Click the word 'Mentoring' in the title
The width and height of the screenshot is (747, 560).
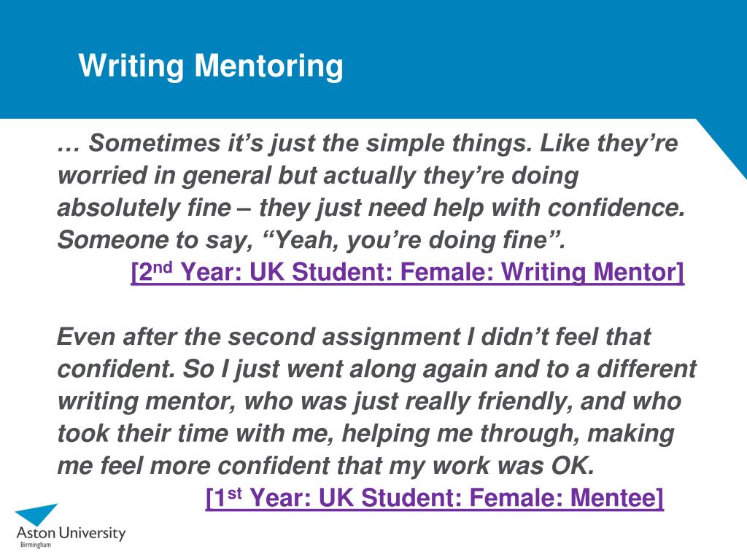coord(268,65)
